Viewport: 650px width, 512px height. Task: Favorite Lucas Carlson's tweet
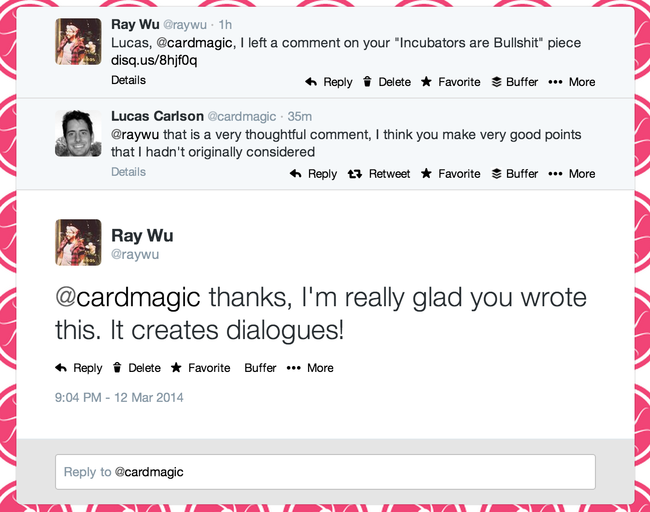(450, 174)
